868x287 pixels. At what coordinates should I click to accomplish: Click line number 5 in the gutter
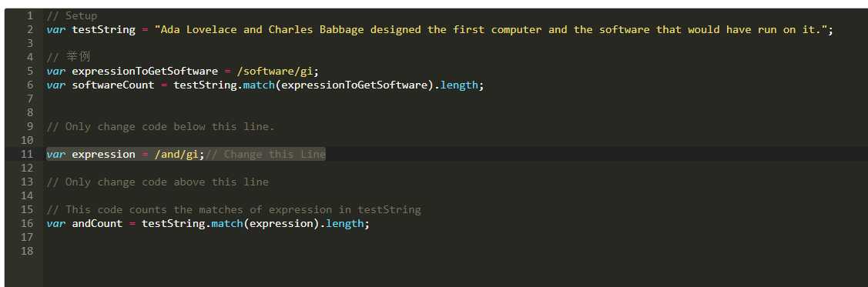(30, 72)
